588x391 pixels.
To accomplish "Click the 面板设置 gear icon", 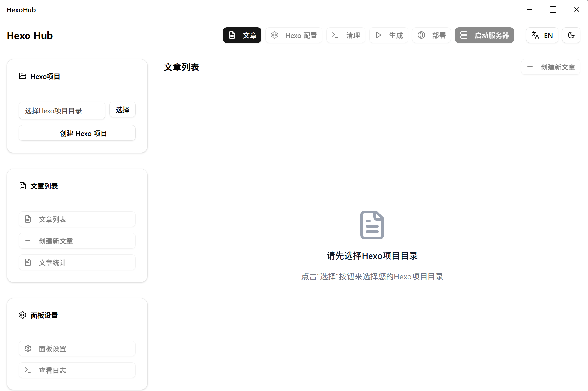I will point(28,348).
